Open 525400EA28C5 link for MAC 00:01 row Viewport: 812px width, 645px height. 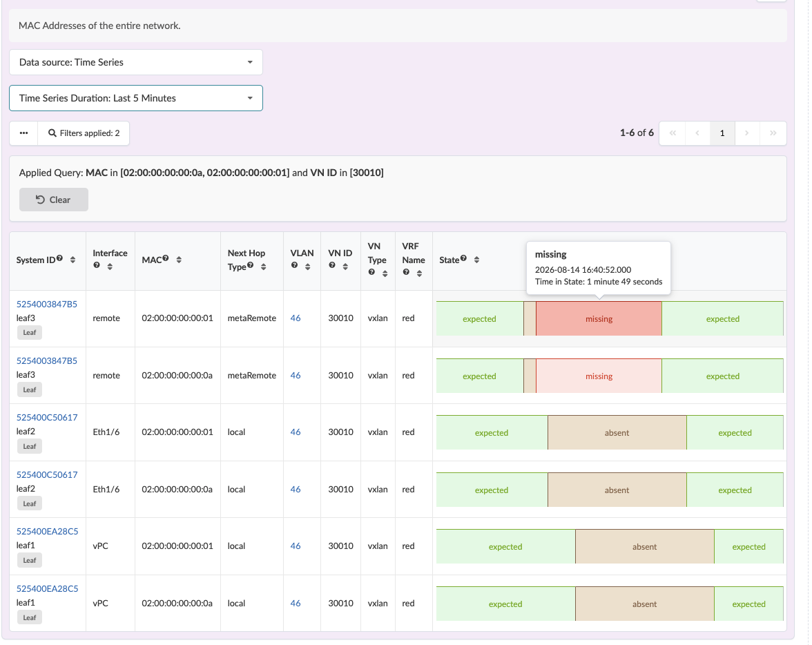[x=47, y=531]
